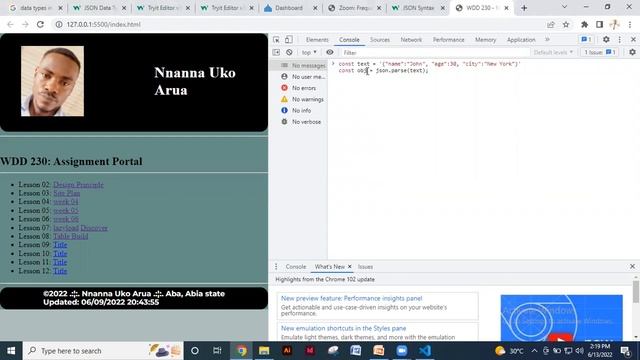
Task: Switch to the JSON Syntax browser tab
Action: coord(418,8)
